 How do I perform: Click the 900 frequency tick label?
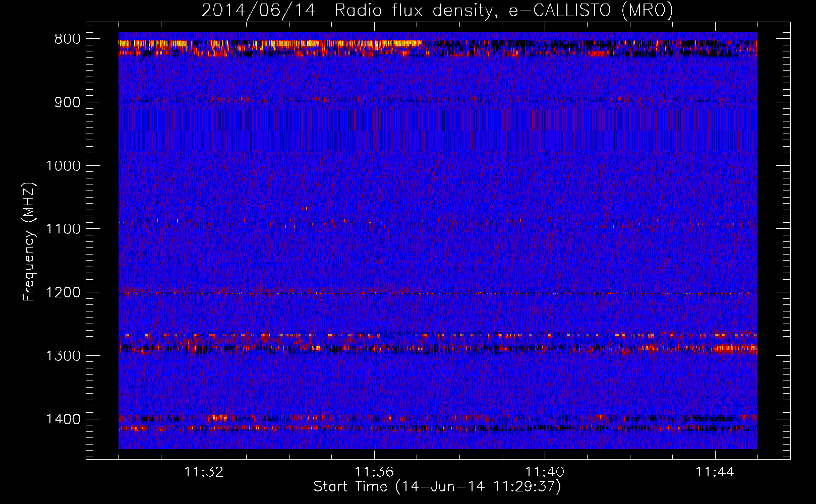(x=68, y=102)
